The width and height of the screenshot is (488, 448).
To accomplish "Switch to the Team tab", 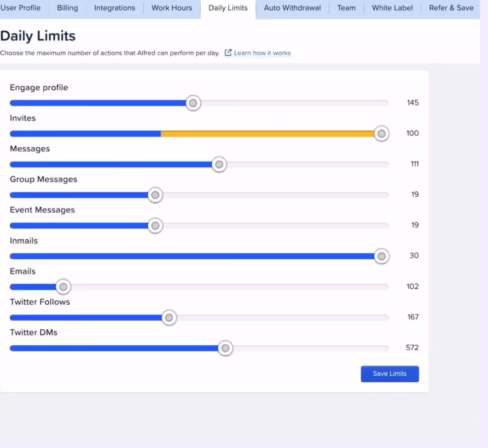I will [346, 8].
